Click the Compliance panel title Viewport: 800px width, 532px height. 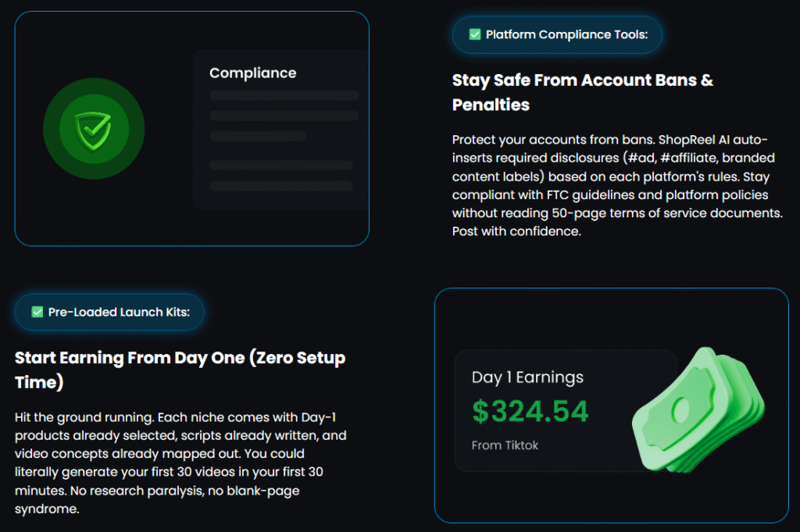point(252,73)
